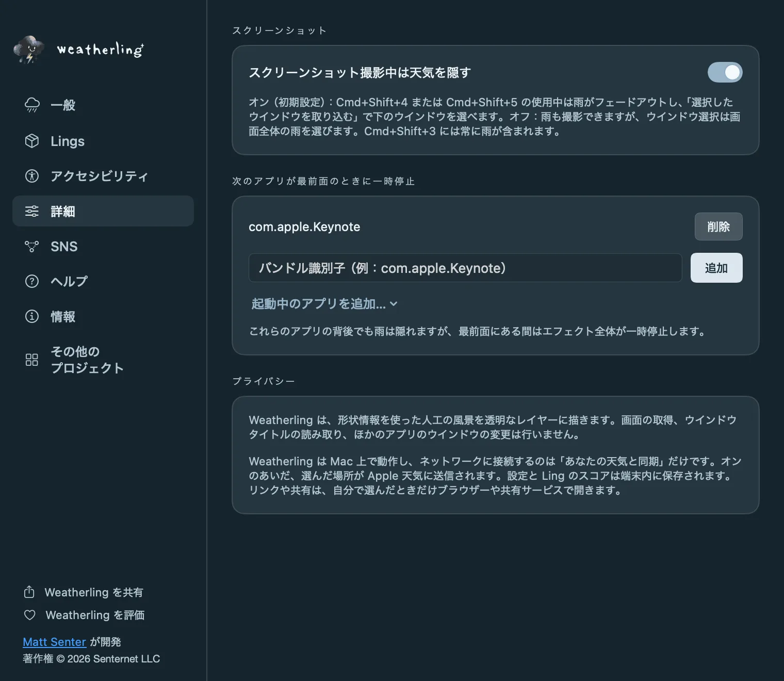Switch to the SNS section
This screenshot has width=784, height=681.
103,246
